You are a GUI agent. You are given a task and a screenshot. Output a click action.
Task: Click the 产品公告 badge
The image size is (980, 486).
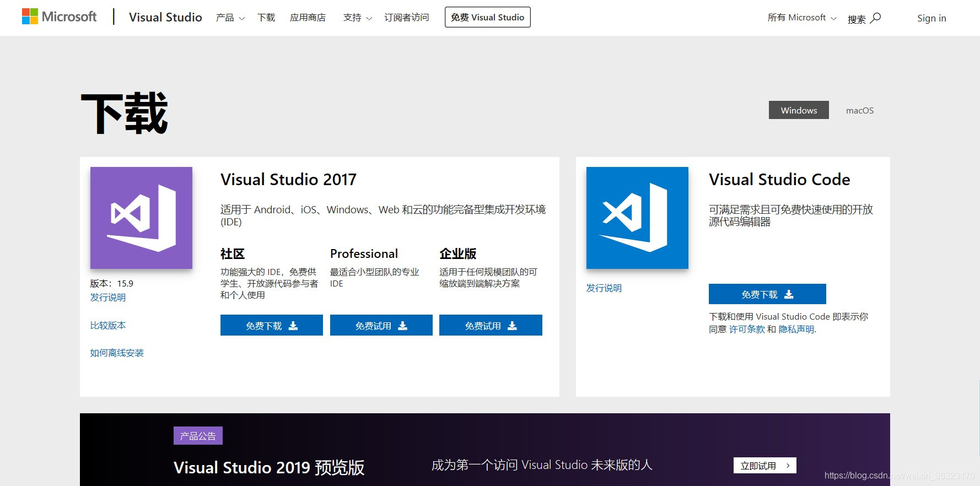(198, 436)
